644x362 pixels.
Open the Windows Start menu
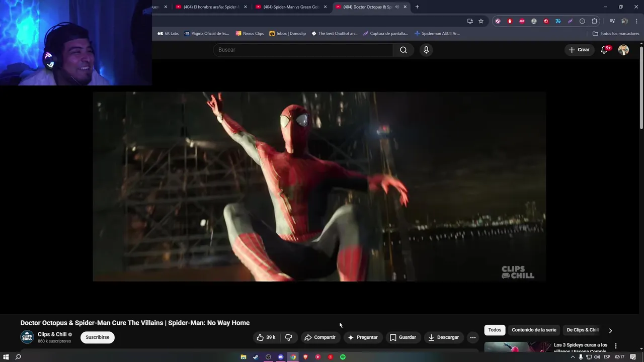(x=6, y=357)
